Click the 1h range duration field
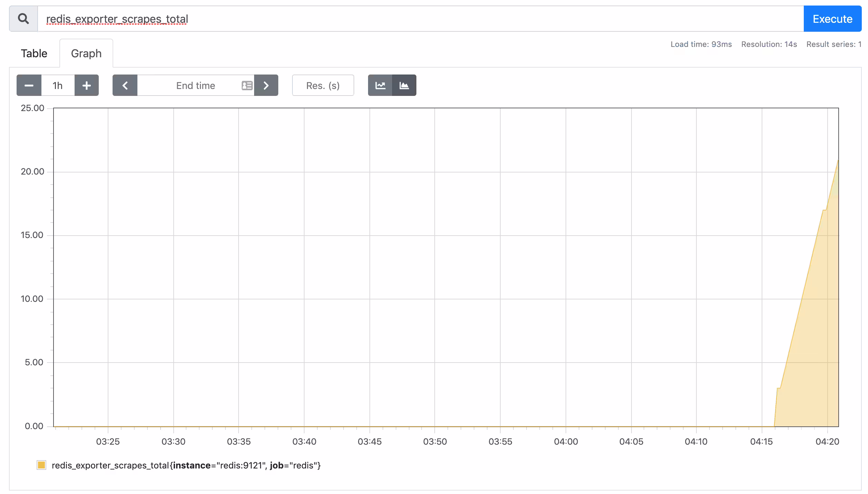This screenshot has width=868, height=494. point(58,85)
